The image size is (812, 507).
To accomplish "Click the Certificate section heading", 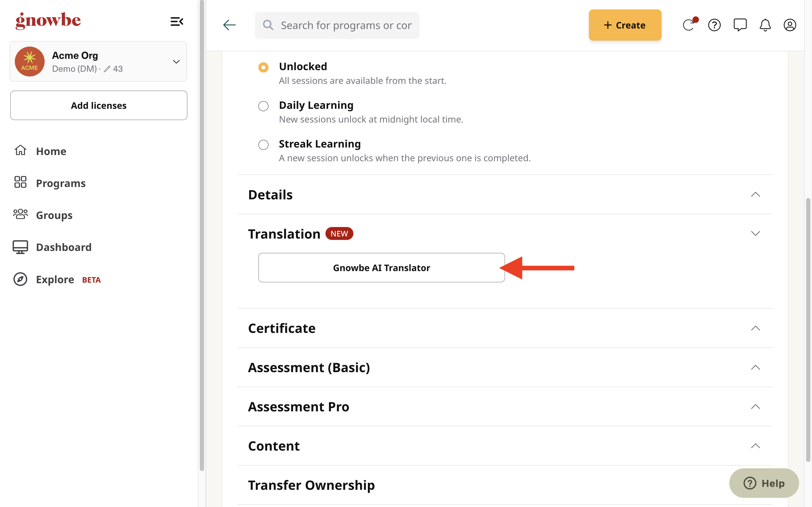I will click(x=281, y=328).
